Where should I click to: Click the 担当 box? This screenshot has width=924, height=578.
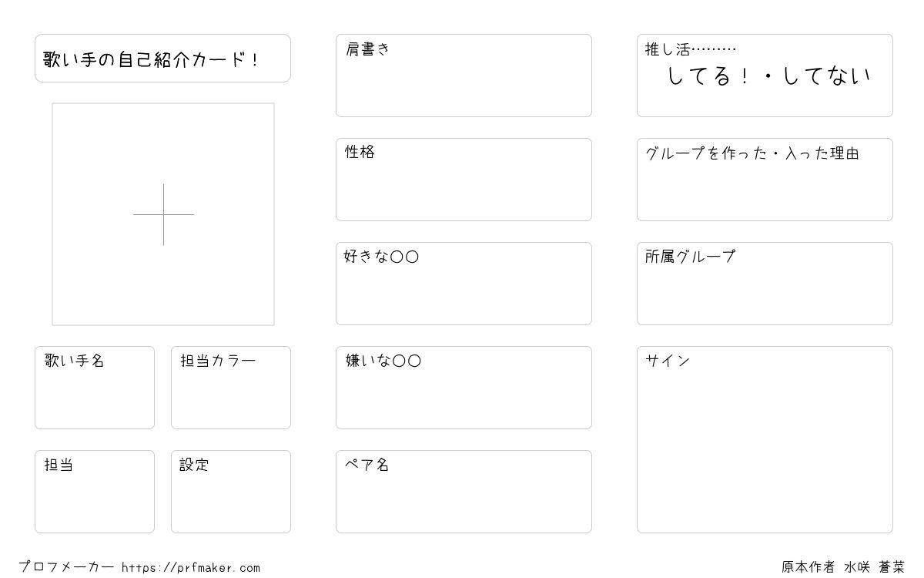coord(95,492)
